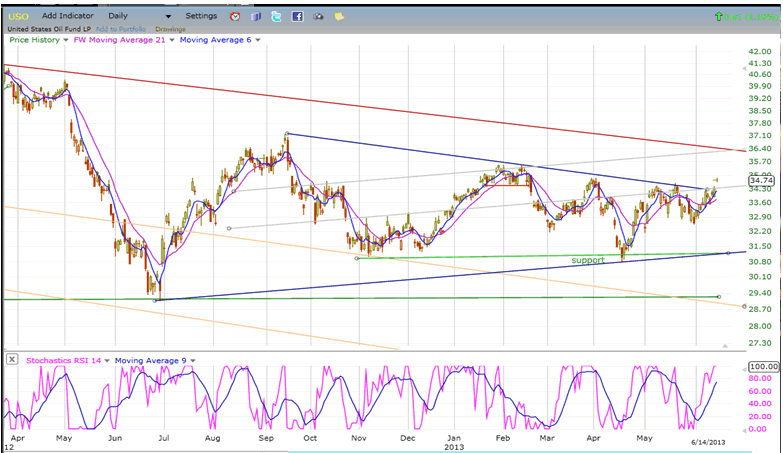Open the book reference icon in toolbar
Screen dimensions: 783x453
click(255, 16)
